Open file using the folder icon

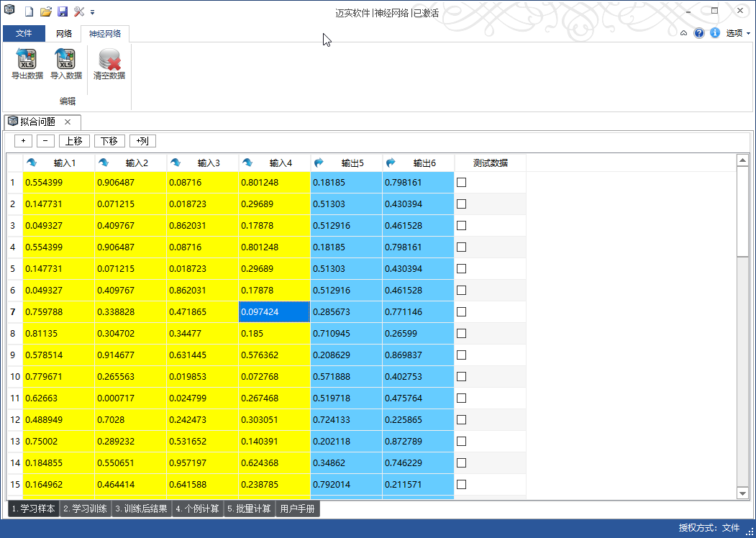46,12
